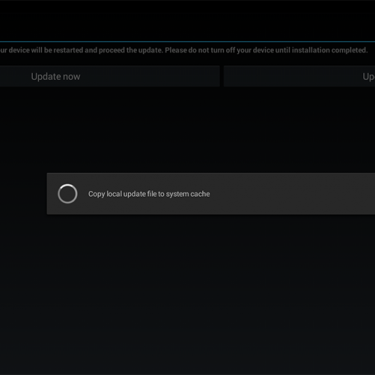Click the empty area above the progress dialog

coord(187,130)
